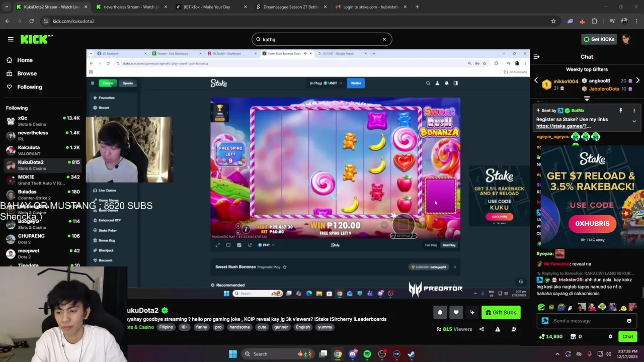Viewport: 644px width, 362px height.
Task: Insert the Pepe frog emote
Action: pyautogui.click(x=561, y=307)
